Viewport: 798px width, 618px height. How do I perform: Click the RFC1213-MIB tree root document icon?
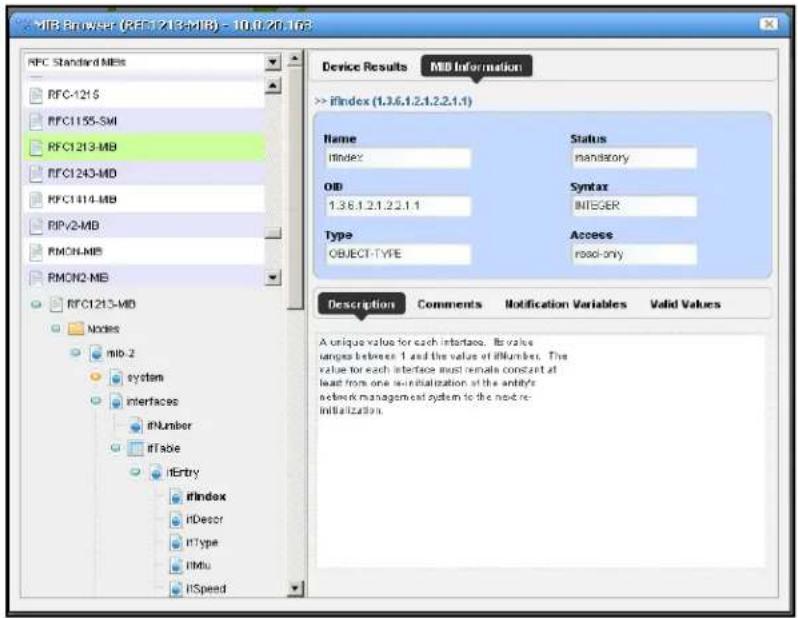(x=56, y=304)
